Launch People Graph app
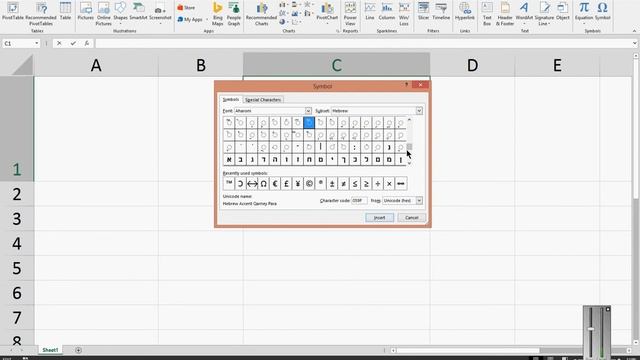640x360 pixels. pyautogui.click(x=234, y=14)
